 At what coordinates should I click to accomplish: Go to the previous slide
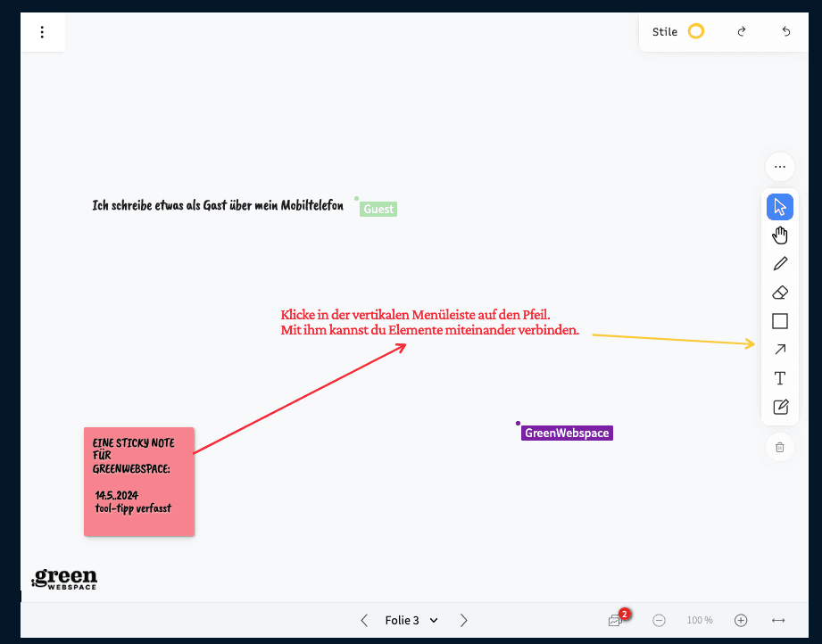pos(364,620)
